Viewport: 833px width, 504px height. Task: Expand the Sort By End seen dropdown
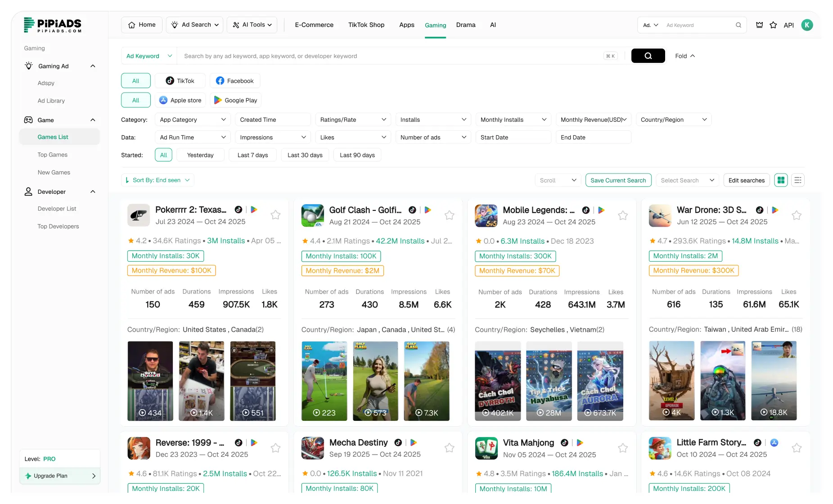pyautogui.click(x=158, y=180)
